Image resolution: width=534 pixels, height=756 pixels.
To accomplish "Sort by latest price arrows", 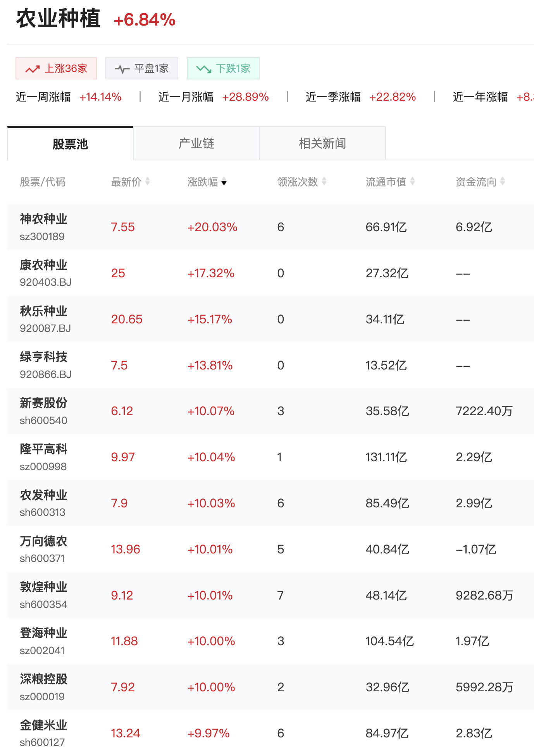I will (147, 181).
